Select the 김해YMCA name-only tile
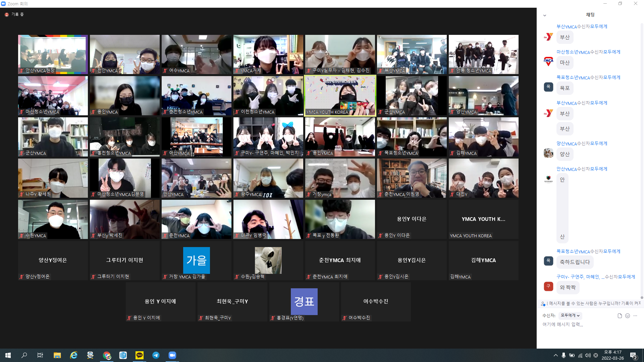 (484, 260)
